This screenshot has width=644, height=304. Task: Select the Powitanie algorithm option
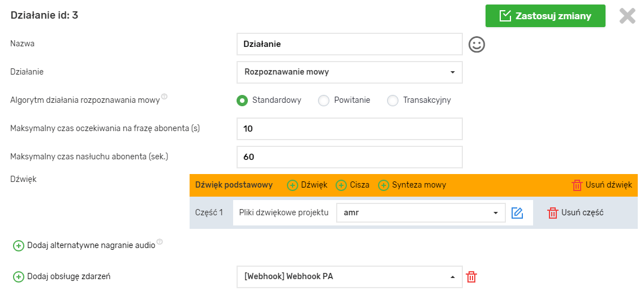[324, 101]
